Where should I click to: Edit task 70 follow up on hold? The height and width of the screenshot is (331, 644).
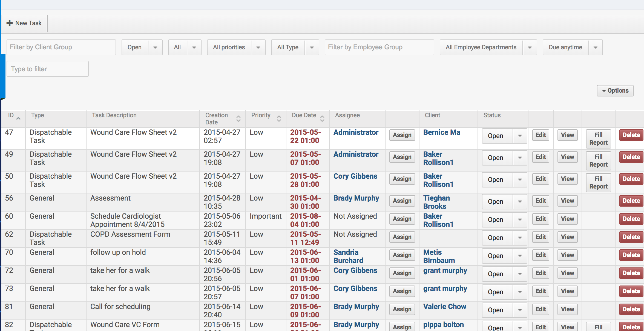[x=540, y=255]
